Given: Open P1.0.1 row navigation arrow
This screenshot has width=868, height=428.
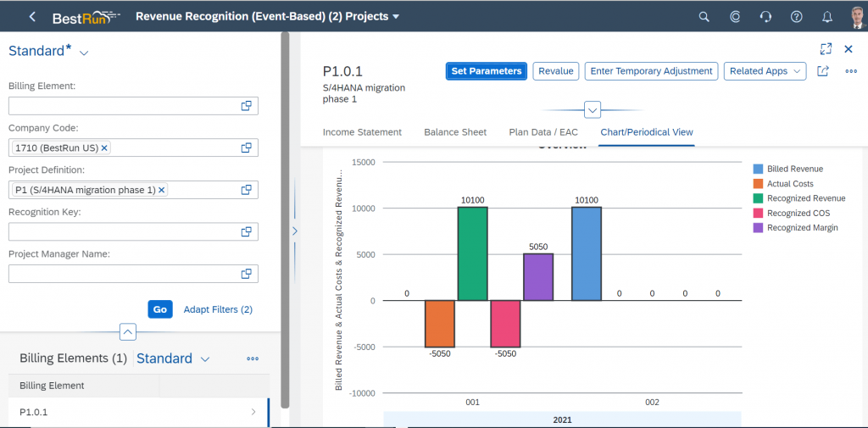Looking at the screenshot, I should point(253,411).
